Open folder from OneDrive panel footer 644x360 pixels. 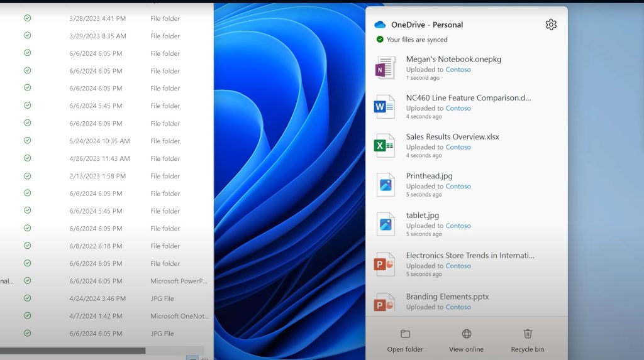405,340
